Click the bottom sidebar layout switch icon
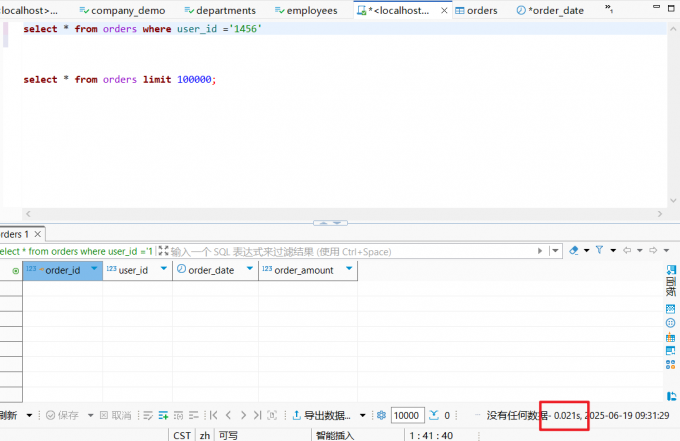 pyautogui.click(x=671, y=396)
